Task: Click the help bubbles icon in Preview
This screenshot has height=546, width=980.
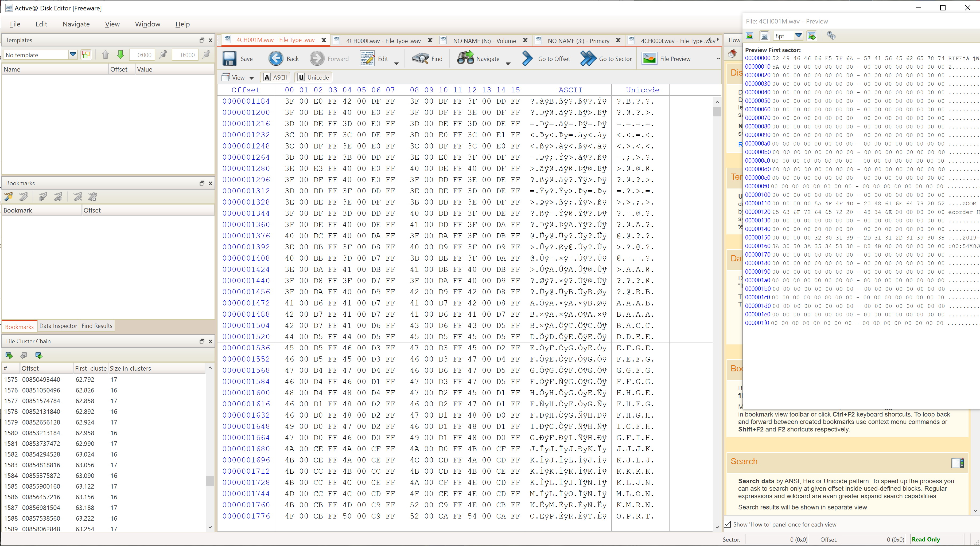Action: [x=831, y=36]
